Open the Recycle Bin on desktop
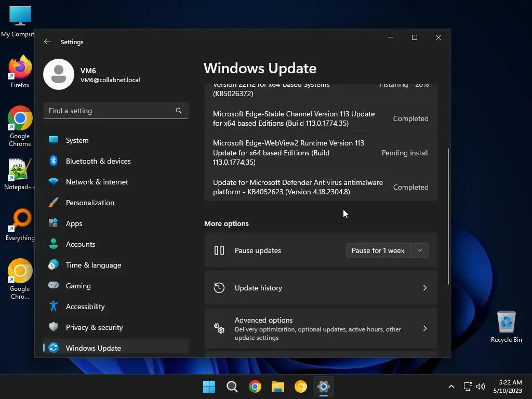The width and height of the screenshot is (532, 399). (506, 327)
